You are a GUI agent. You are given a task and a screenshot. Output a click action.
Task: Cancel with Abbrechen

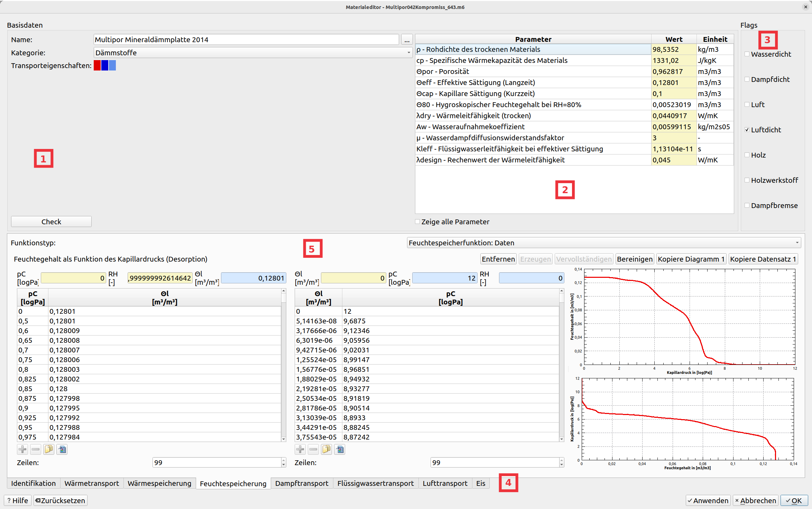coord(755,500)
